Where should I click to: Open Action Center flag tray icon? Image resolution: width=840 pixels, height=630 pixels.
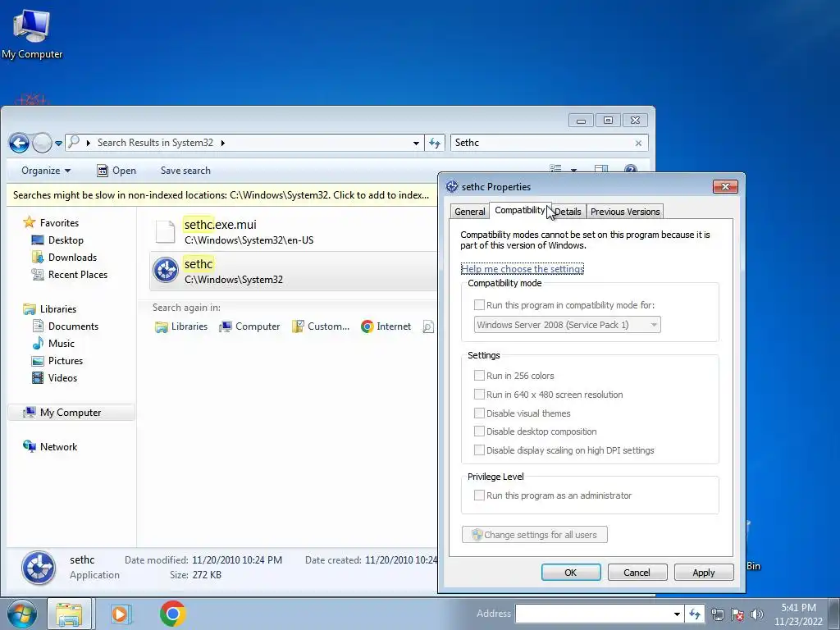click(x=737, y=614)
